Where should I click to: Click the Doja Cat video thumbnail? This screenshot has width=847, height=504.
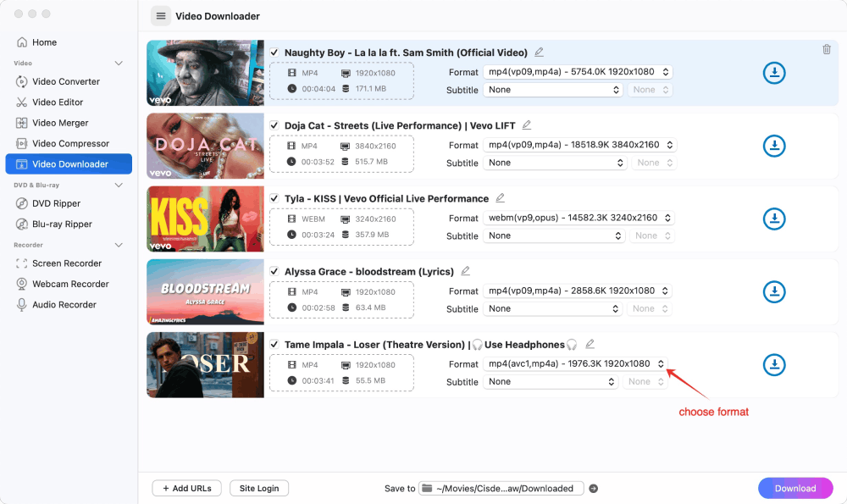(205, 146)
